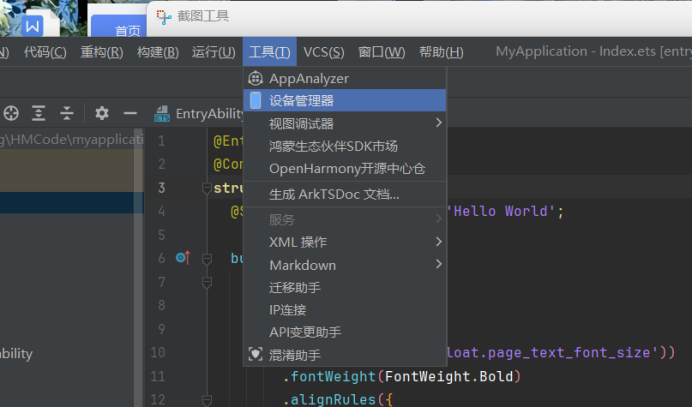Click line number 1 in the gutter

[162, 141]
